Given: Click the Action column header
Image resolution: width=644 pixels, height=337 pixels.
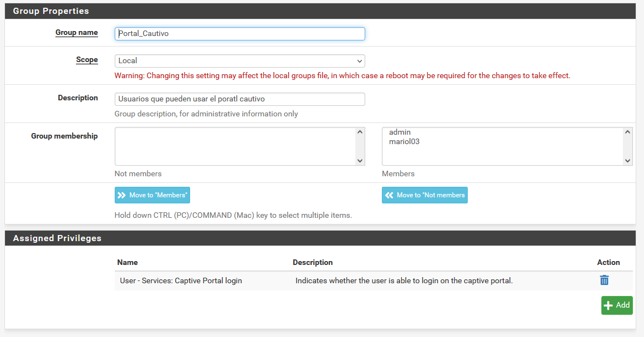Looking at the screenshot, I should (608, 262).
